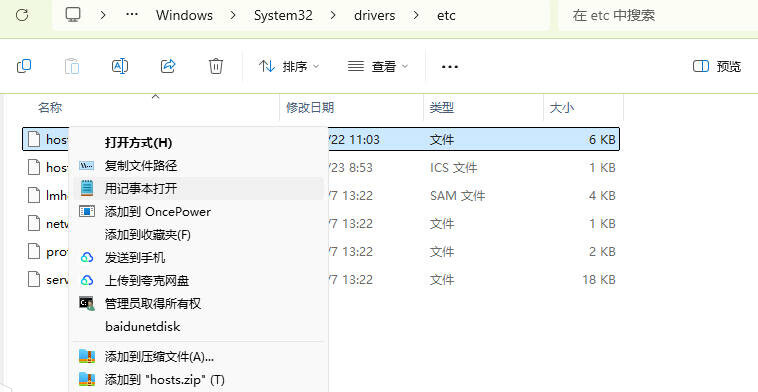Click the admin icon beside 管理员取得所有权

point(87,303)
